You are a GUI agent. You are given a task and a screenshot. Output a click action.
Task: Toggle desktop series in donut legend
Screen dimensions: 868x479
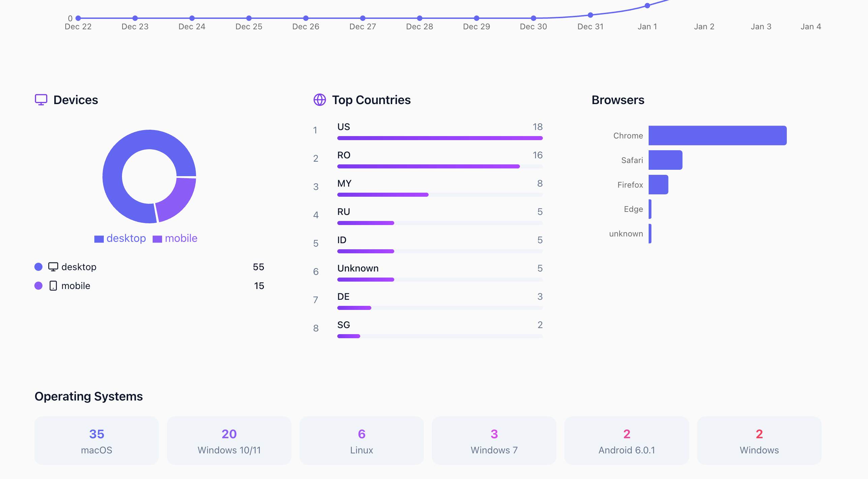[120, 238]
